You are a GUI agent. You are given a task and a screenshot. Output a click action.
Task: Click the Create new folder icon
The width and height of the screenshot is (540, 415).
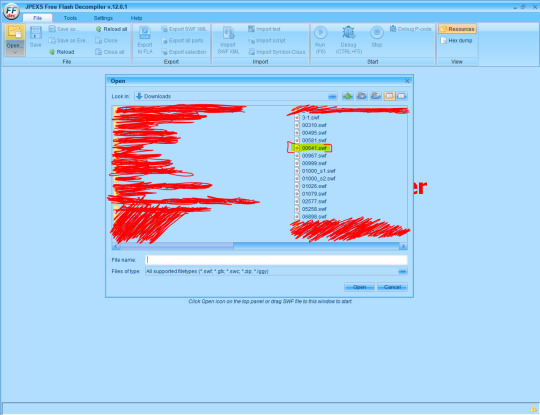coord(376,96)
